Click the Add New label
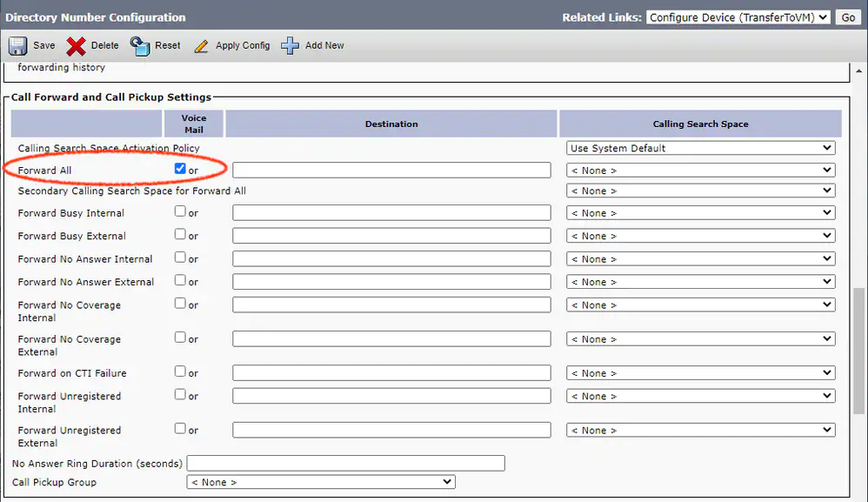868x502 pixels. tap(324, 45)
